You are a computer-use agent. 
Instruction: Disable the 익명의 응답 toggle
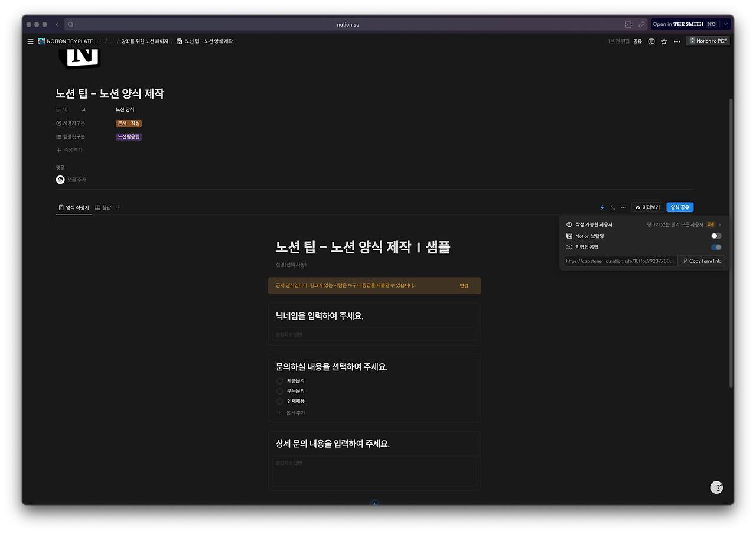(x=715, y=247)
